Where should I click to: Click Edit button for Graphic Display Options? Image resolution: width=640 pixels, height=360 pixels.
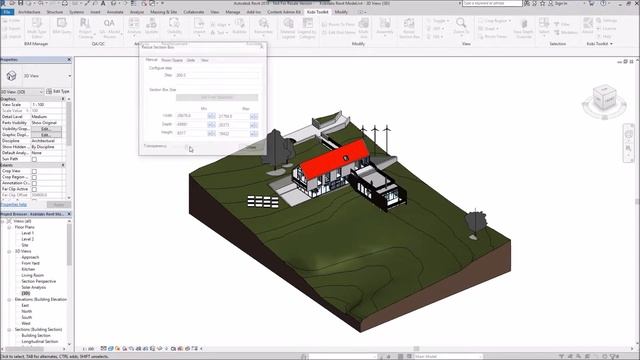pyautogui.click(x=47, y=135)
